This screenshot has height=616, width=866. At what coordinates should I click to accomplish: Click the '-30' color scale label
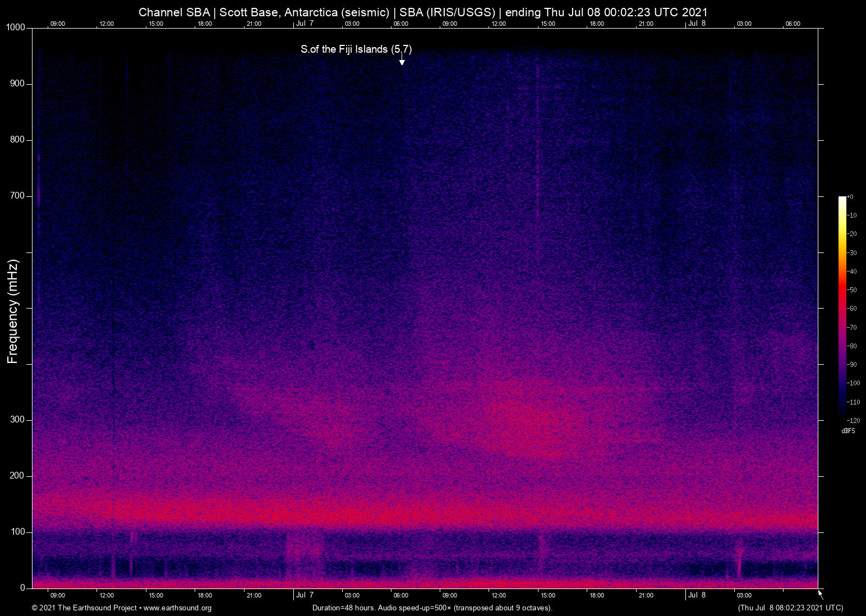pyautogui.click(x=852, y=253)
